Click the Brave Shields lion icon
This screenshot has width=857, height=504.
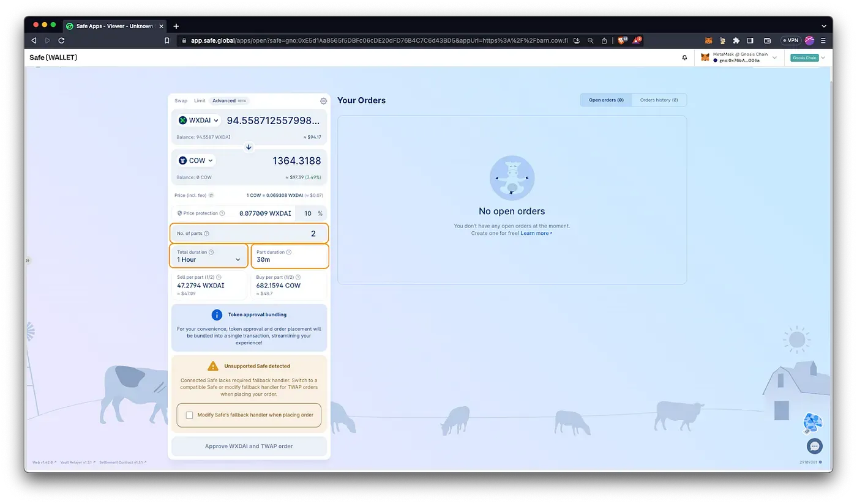pyautogui.click(x=622, y=40)
